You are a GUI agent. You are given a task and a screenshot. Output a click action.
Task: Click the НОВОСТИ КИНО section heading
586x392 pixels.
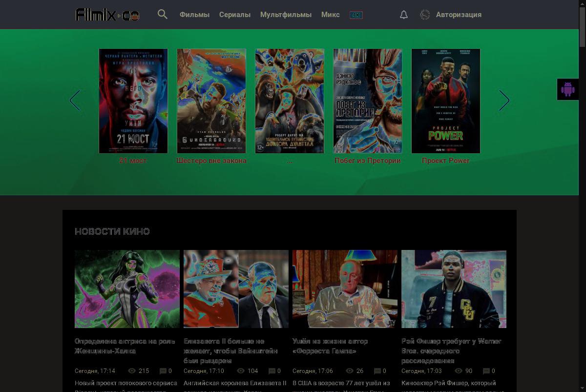[112, 231]
